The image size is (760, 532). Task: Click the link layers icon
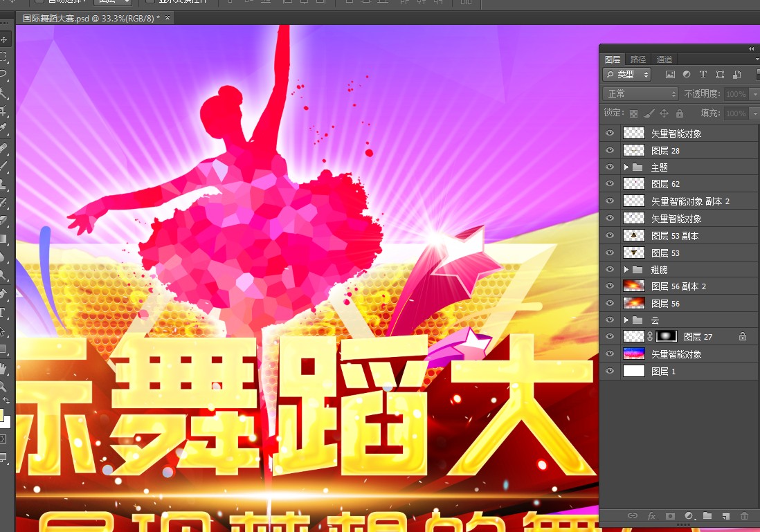pos(633,515)
